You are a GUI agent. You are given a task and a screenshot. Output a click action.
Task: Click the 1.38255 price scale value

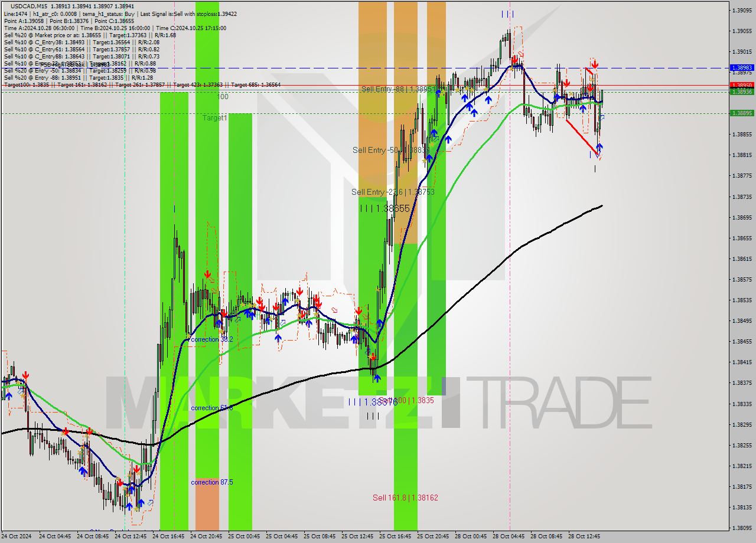pos(742,445)
